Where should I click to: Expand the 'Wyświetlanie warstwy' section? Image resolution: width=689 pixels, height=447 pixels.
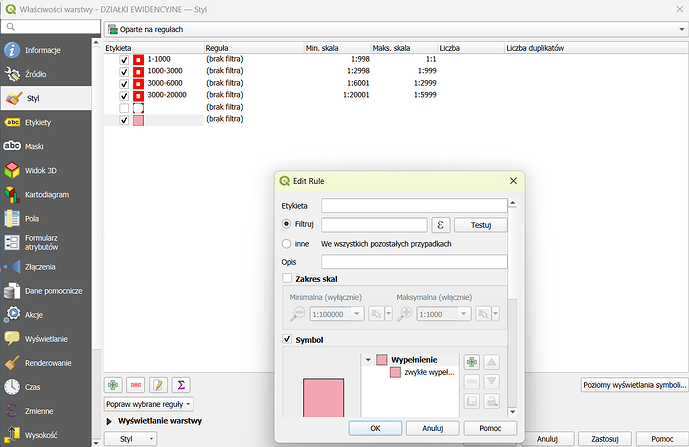111,421
